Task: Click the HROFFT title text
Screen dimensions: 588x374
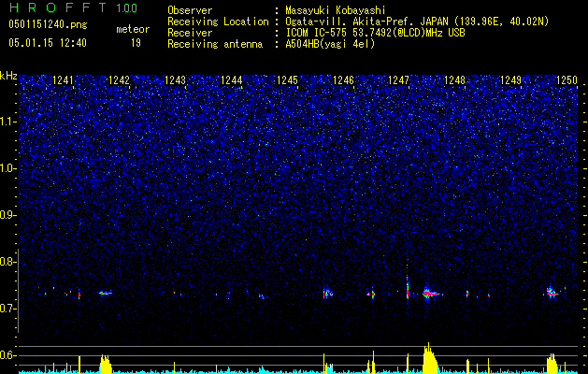Action: coord(58,7)
